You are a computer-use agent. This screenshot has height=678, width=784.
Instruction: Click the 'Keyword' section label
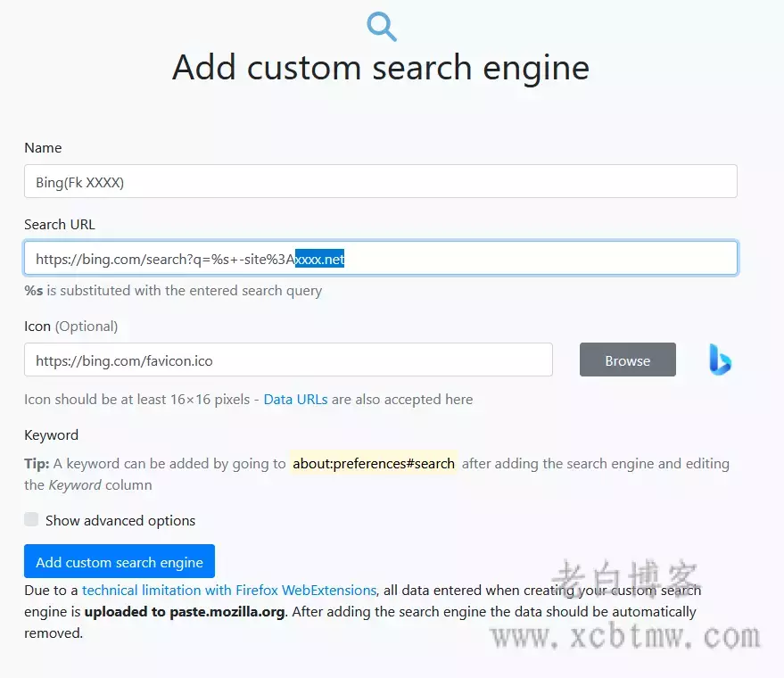51,435
